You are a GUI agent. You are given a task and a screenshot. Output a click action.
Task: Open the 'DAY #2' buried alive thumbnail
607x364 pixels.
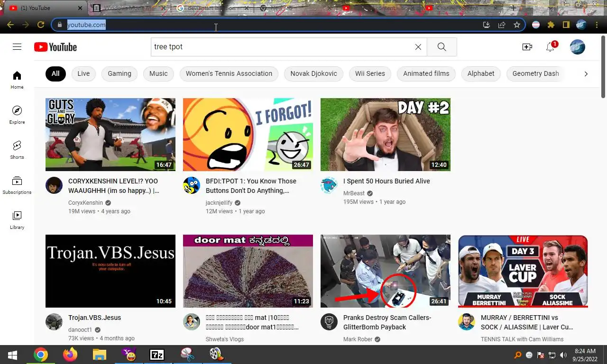pos(386,135)
